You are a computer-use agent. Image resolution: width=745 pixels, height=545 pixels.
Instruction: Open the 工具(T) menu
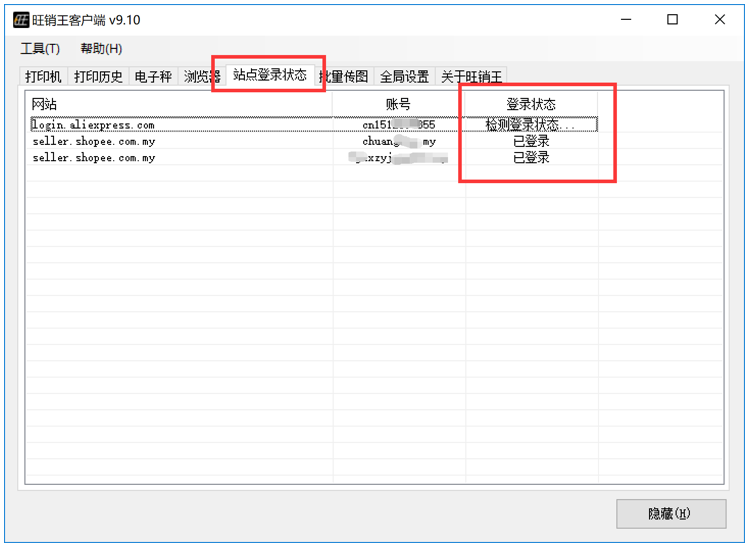click(40, 48)
